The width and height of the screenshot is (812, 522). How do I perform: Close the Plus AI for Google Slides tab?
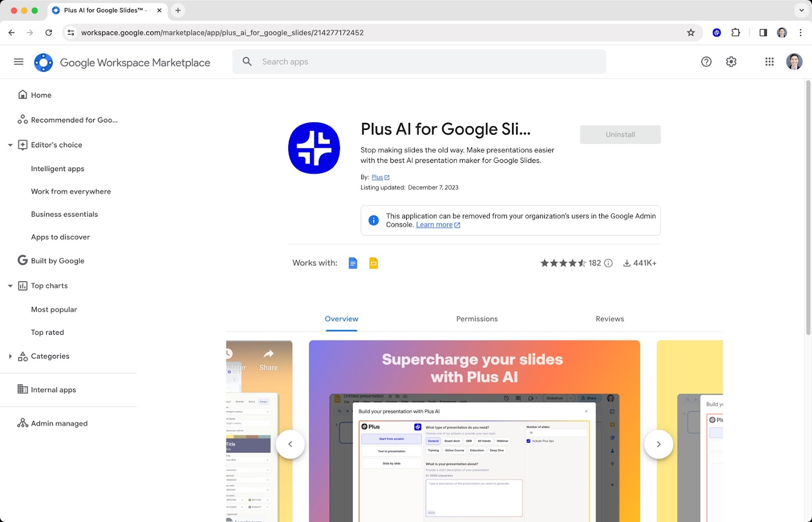[159, 10]
